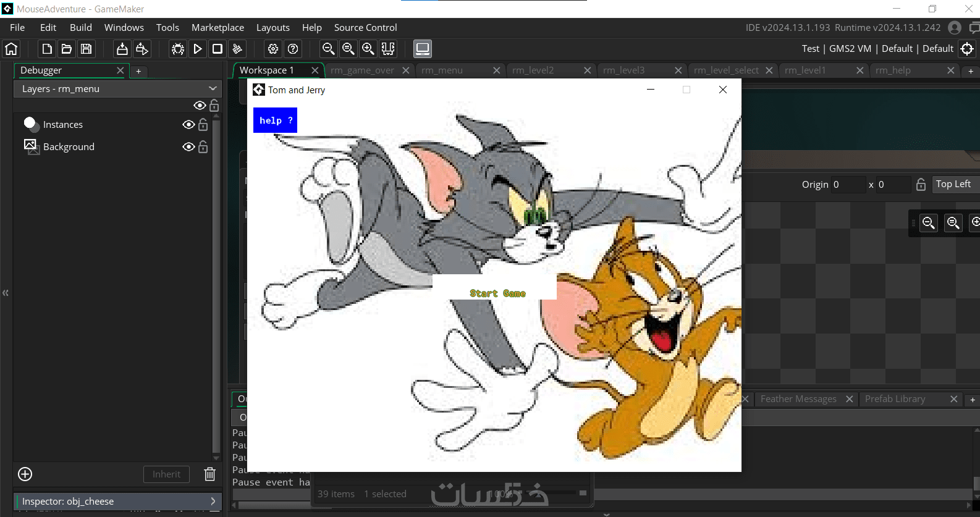Zoom out the workspace from main toolbar
This screenshot has width=980, height=517.
[x=329, y=49]
